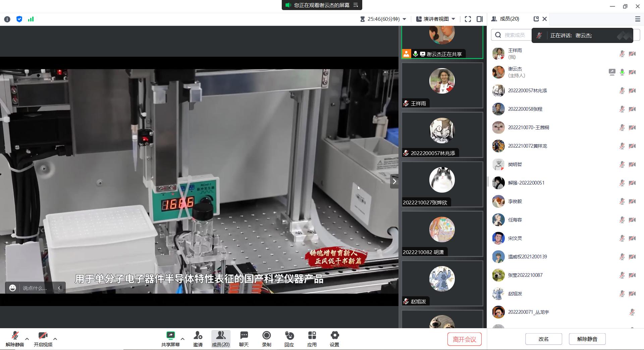Check the network signal strength icon
The image size is (644, 350).
tap(31, 19)
